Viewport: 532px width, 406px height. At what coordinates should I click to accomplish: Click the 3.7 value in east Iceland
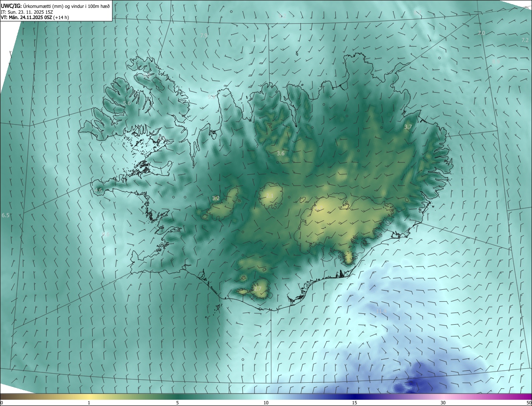[x=408, y=127]
